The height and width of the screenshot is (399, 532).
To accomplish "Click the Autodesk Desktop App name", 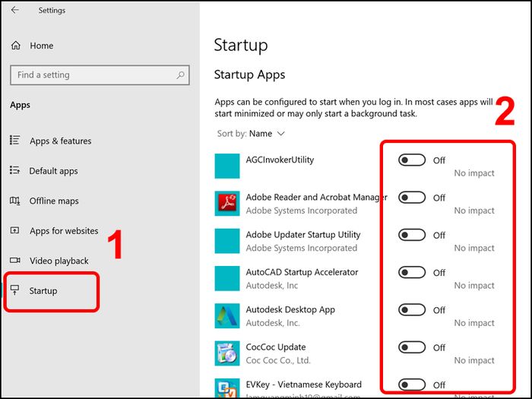I will [x=290, y=310].
